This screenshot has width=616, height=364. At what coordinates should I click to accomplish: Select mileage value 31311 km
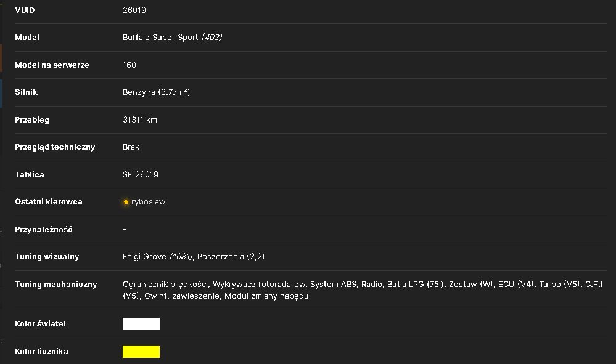click(140, 119)
